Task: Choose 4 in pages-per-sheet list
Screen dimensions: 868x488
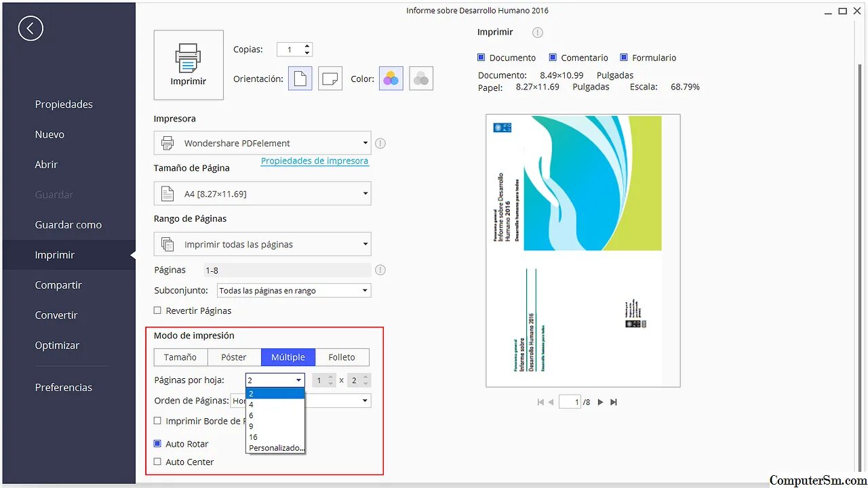Action: tap(275, 405)
